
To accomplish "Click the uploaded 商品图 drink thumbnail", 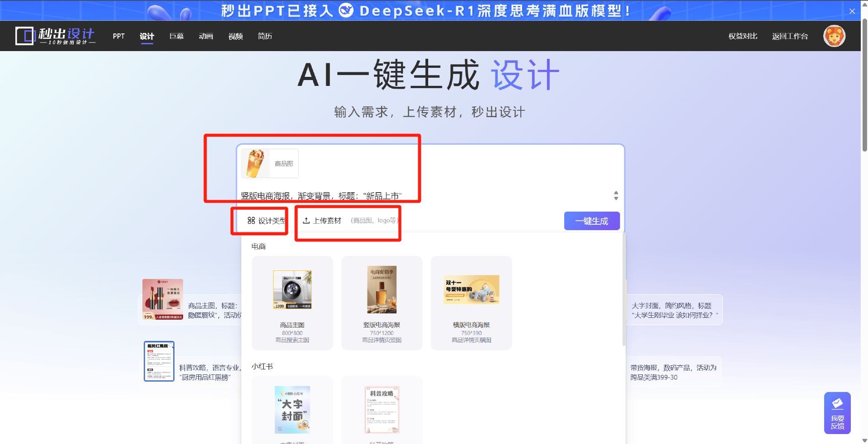I will click(255, 164).
